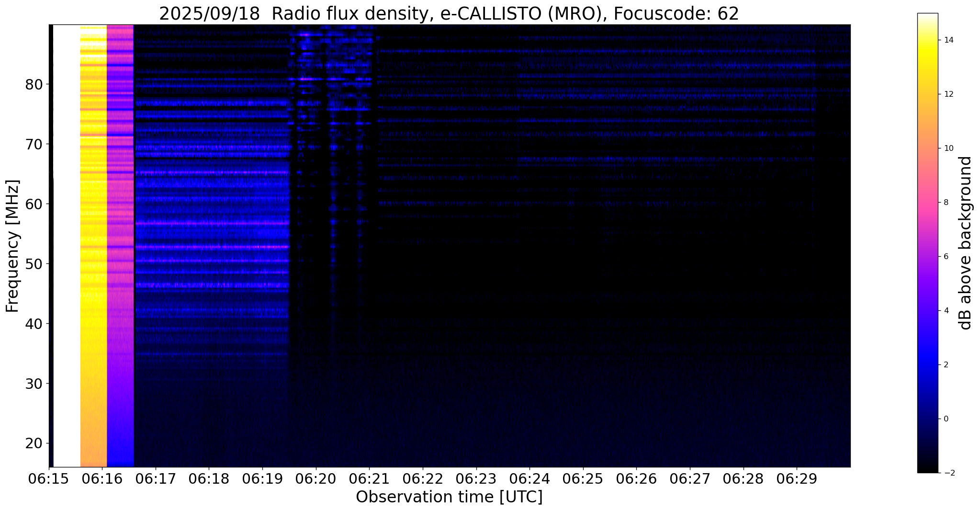Click the colorbar tick label 6
This screenshot has height=511, width=980.
point(946,257)
